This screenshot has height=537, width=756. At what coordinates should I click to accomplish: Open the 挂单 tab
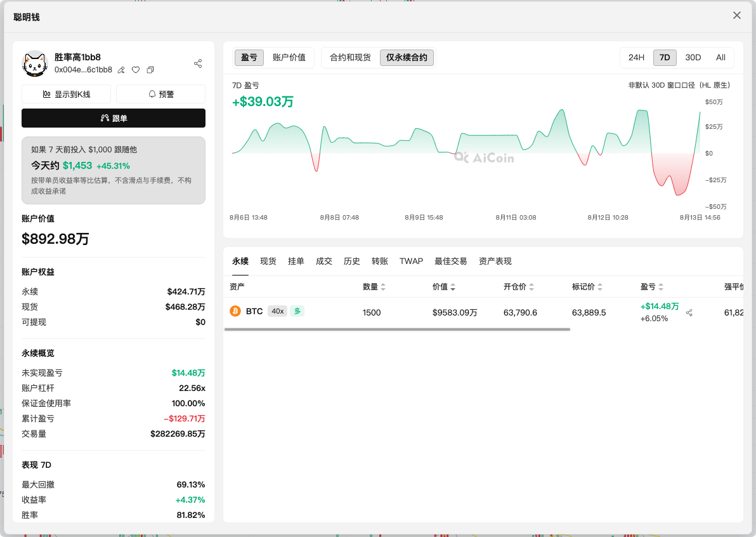coord(296,261)
